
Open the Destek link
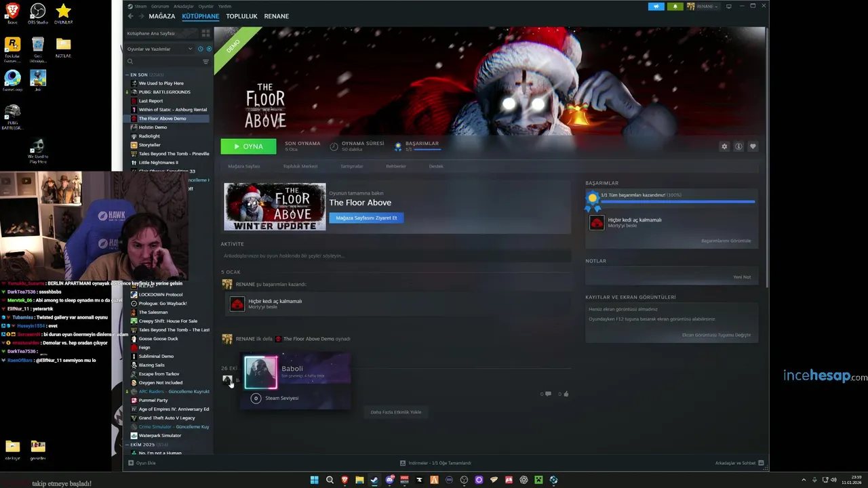436,166
